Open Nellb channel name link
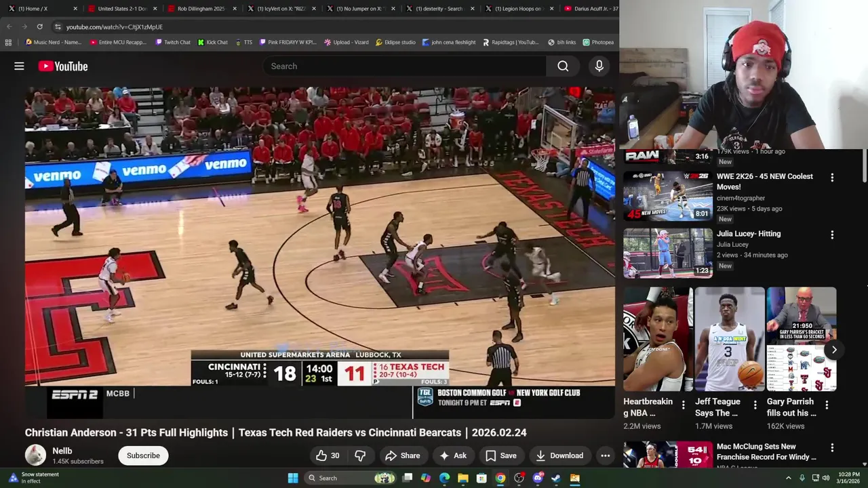868x488 pixels. click(62, 451)
